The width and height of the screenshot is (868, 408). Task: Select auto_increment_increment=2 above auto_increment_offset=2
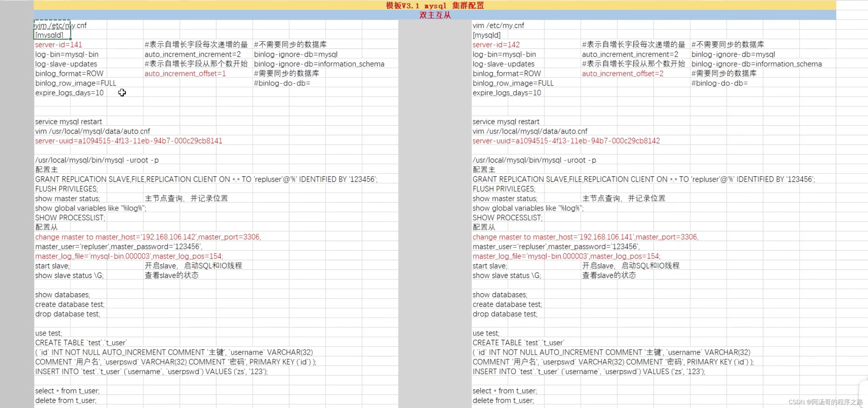point(630,54)
